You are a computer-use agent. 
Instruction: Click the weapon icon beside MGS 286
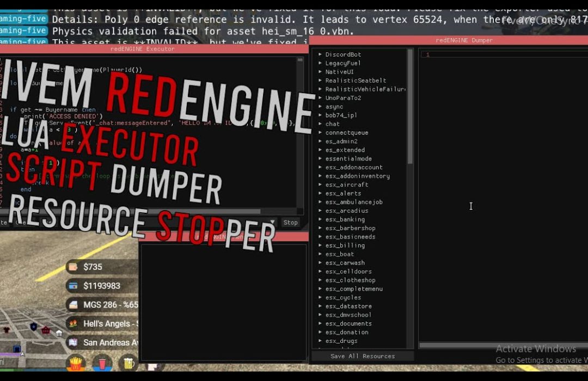pyautogui.click(x=73, y=305)
